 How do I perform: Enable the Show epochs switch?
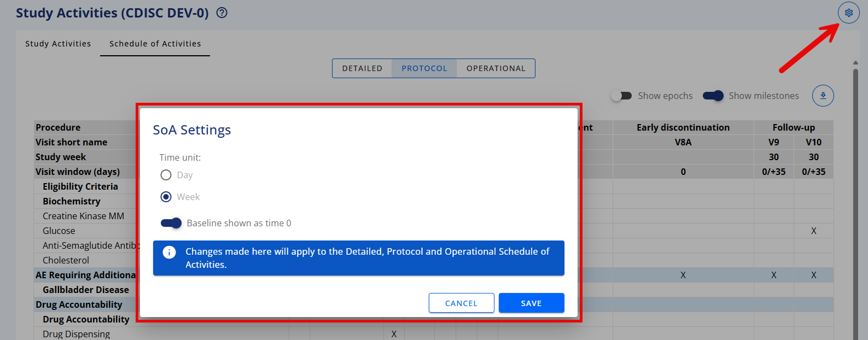pyautogui.click(x=621, y=96)
